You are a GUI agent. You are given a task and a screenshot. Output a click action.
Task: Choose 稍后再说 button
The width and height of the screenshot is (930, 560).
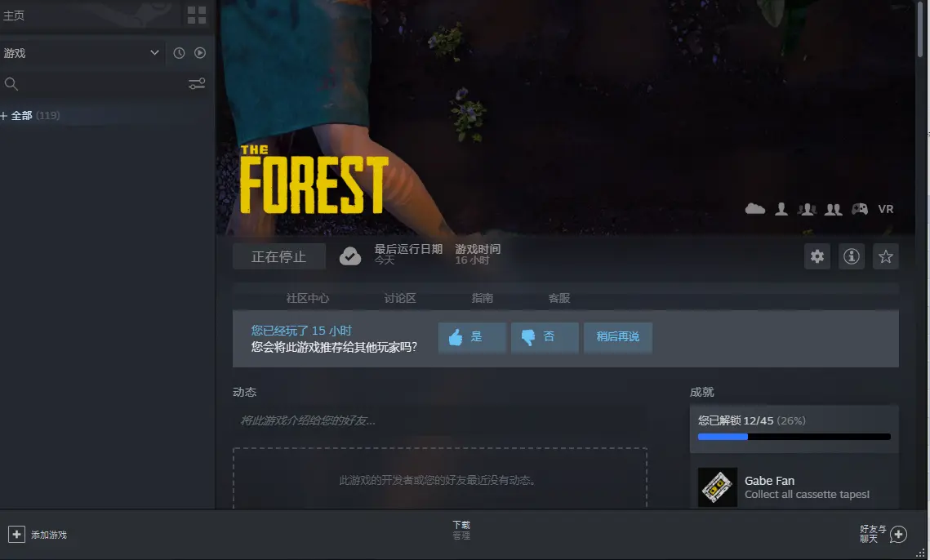click(617, 337)
